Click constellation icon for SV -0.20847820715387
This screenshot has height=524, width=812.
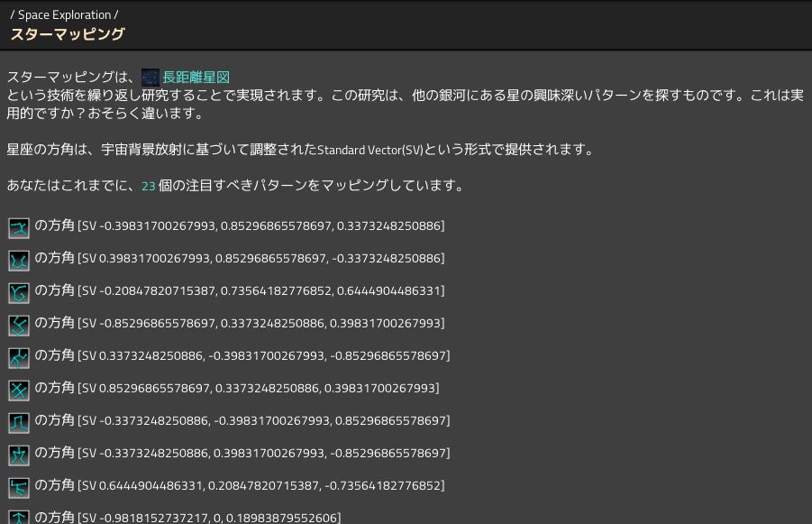click(19, 293)
